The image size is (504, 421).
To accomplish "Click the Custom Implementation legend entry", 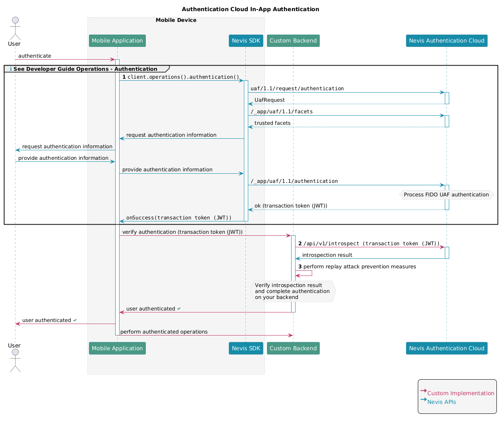I will coord(461,393).
